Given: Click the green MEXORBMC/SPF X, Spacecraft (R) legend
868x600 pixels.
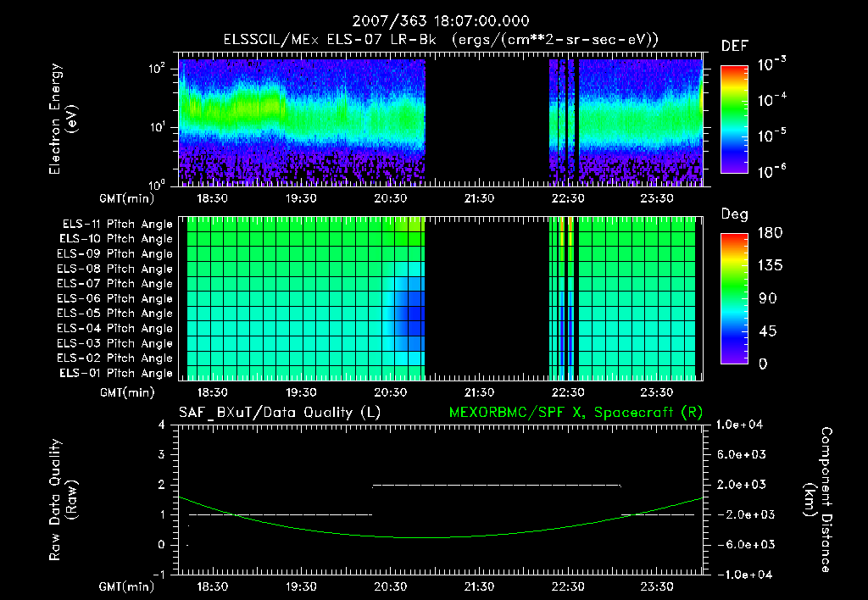Looking at the screenshot, I should coord(576,413).
